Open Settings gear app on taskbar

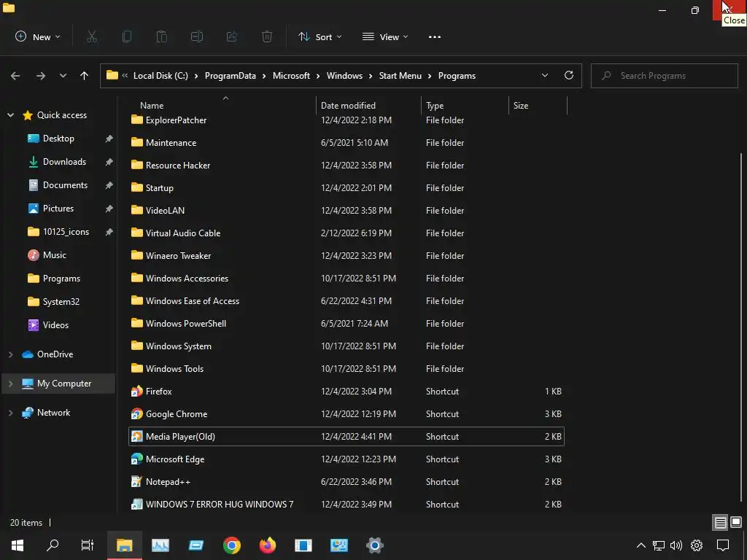click(x=374, y=545)
